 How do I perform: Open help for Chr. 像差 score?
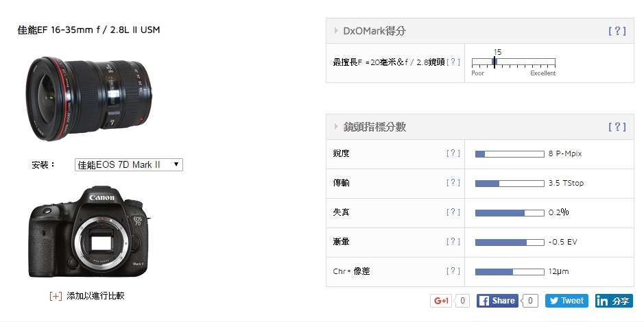pos(453,271)
